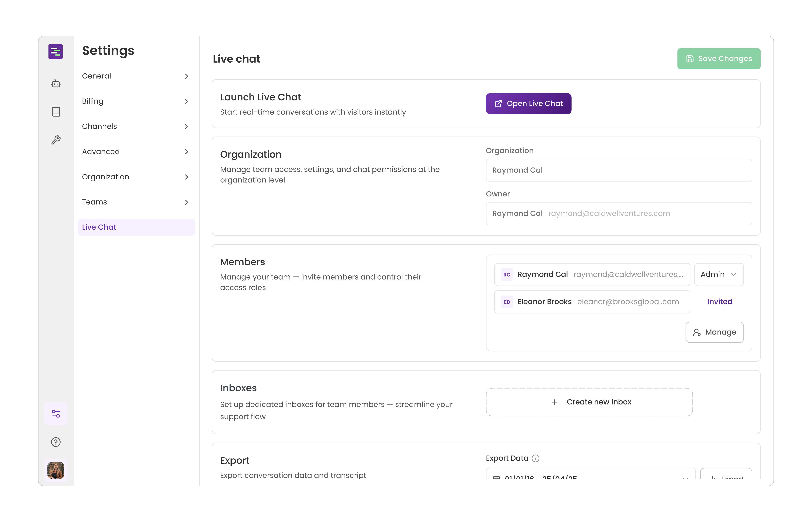The height and width of the screenshot is (531, 812).
Task: Open the knowledge book icon
Action: [x=56, y=112]
